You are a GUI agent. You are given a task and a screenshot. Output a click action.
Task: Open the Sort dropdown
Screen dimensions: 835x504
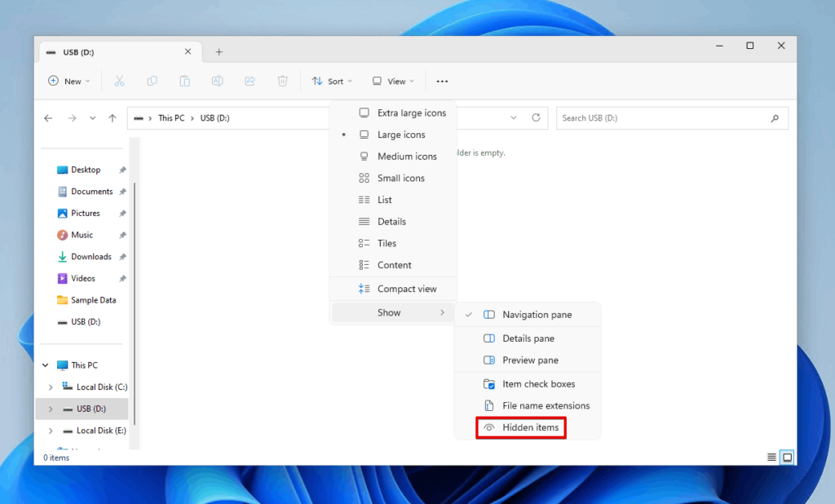[x=332, y=81]
